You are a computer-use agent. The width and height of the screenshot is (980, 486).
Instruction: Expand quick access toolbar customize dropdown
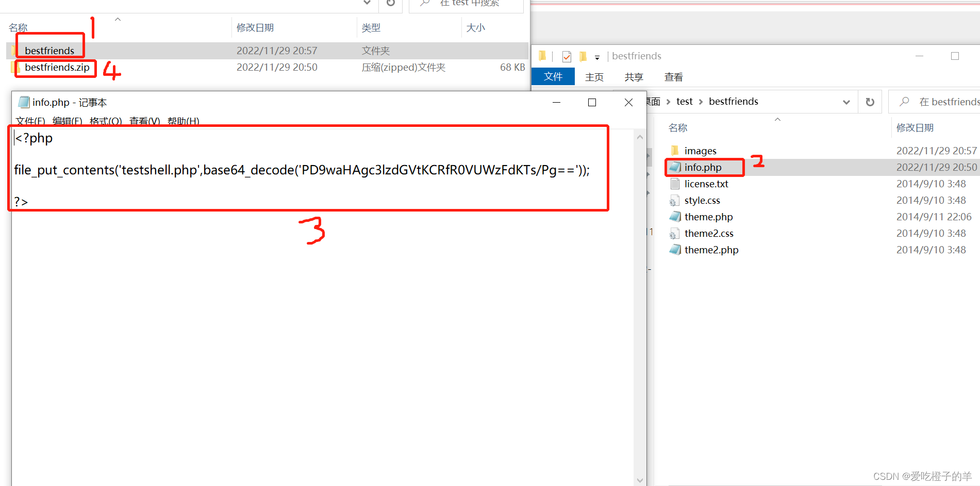pyautogui.click(x=597, y=57)
